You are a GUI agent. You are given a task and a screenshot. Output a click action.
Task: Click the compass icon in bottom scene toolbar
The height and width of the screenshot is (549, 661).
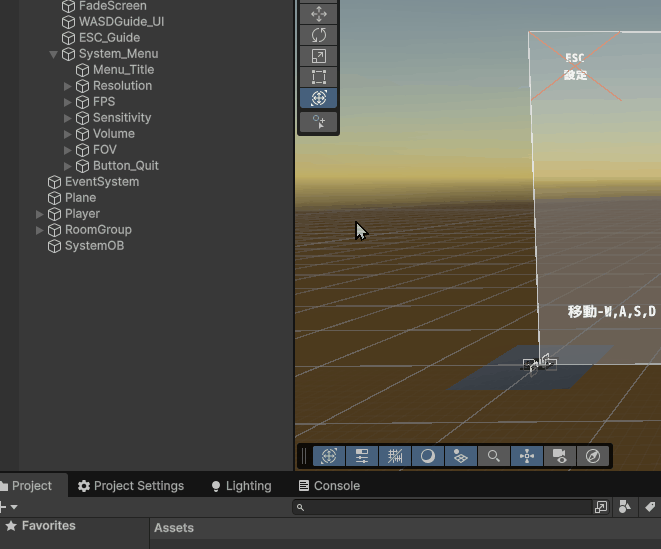tap(593, 456)
